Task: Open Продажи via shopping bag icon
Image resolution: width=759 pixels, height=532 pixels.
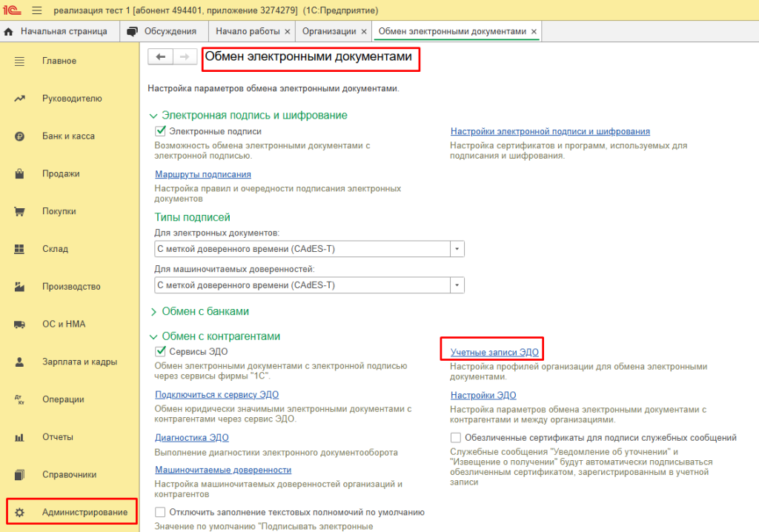Action: click(x=19, y=174)
